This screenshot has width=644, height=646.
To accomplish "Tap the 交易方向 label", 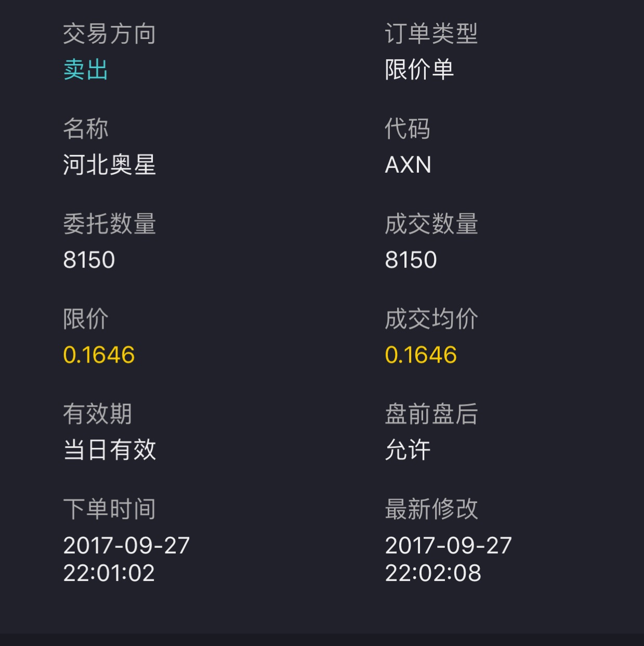I will pos(110,34).
